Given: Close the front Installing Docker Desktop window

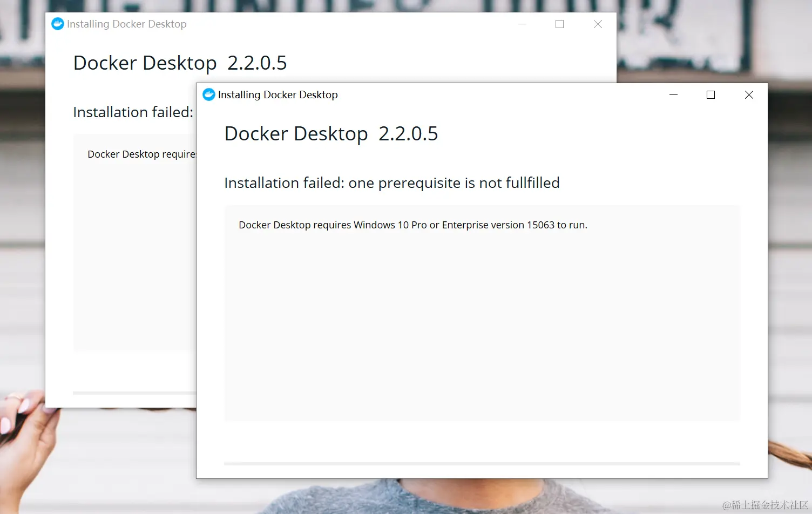Looking at the screenshot, I should pyautogui.click(x=749, y=95).
